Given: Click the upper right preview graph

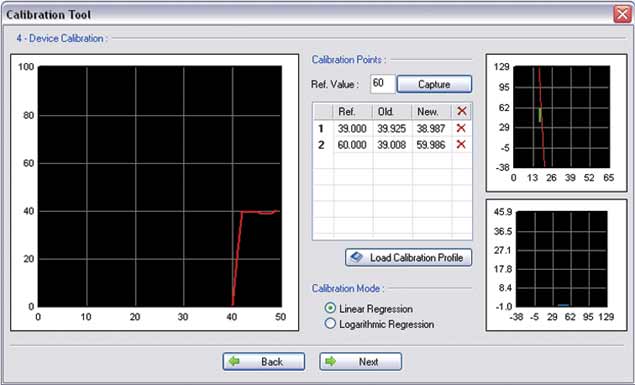Looking at the screenshot, I should tap(561, 117).
